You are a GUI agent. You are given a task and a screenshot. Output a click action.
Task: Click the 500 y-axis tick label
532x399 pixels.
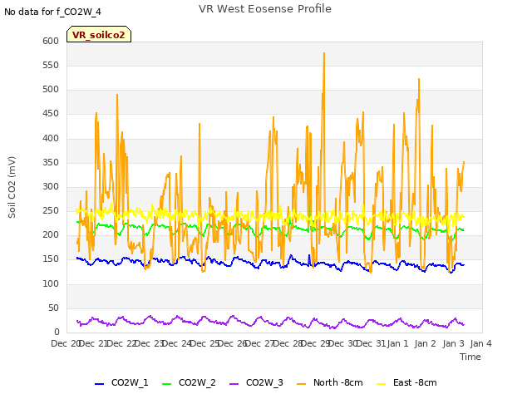[x=51, y=89]
